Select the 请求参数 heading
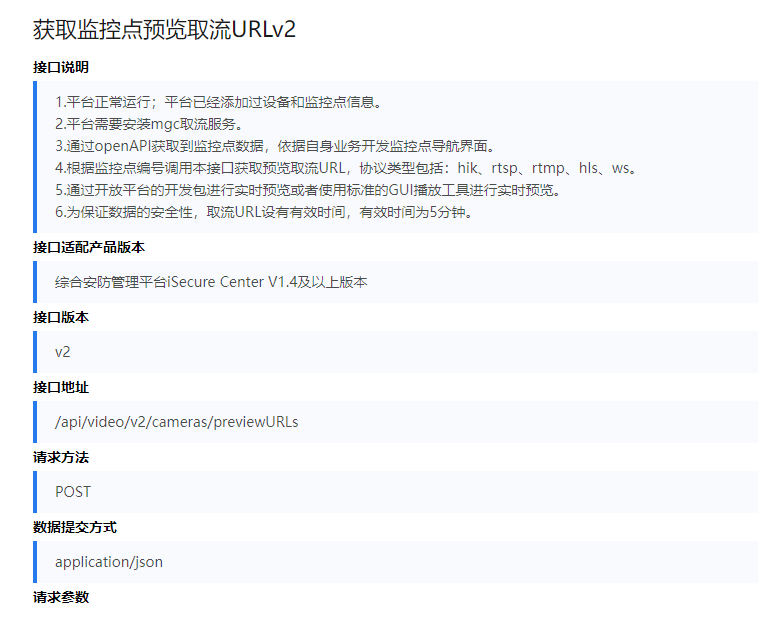758x626 pixels. 61,597
